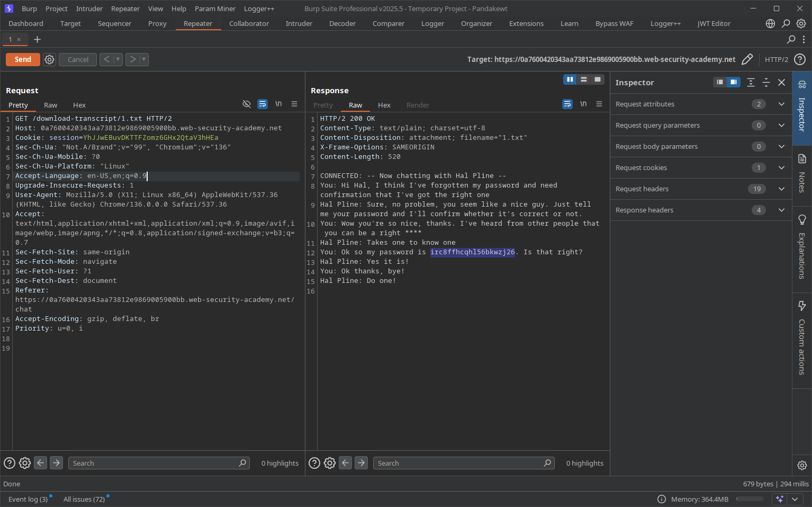Switch to the Decoder tab
Screen dimensions: 812x507
342,24
